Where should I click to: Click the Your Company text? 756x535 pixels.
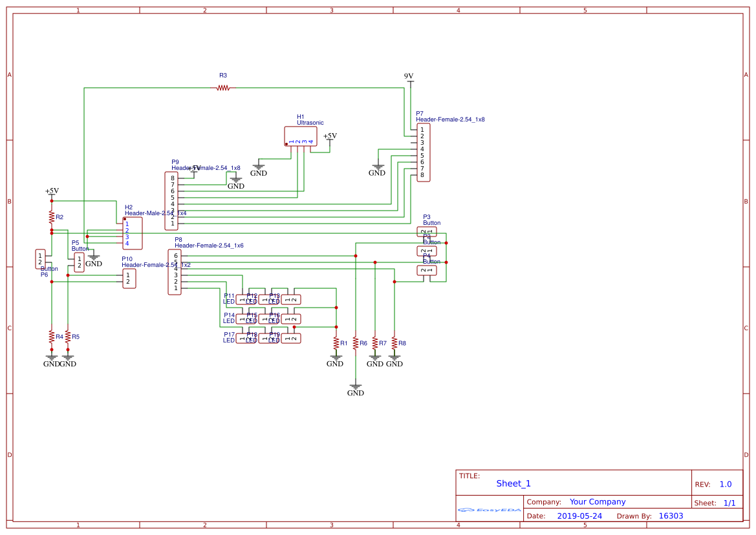click(597, 501)
